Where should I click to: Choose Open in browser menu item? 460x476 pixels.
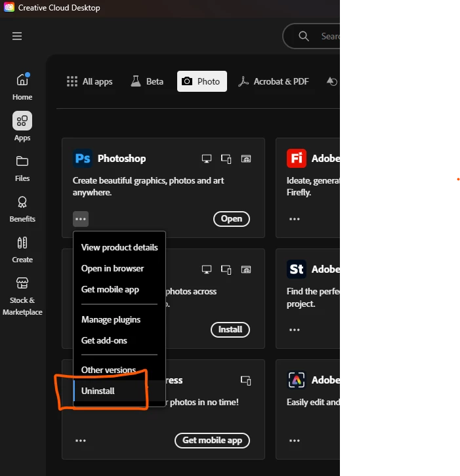click(119, 268)
